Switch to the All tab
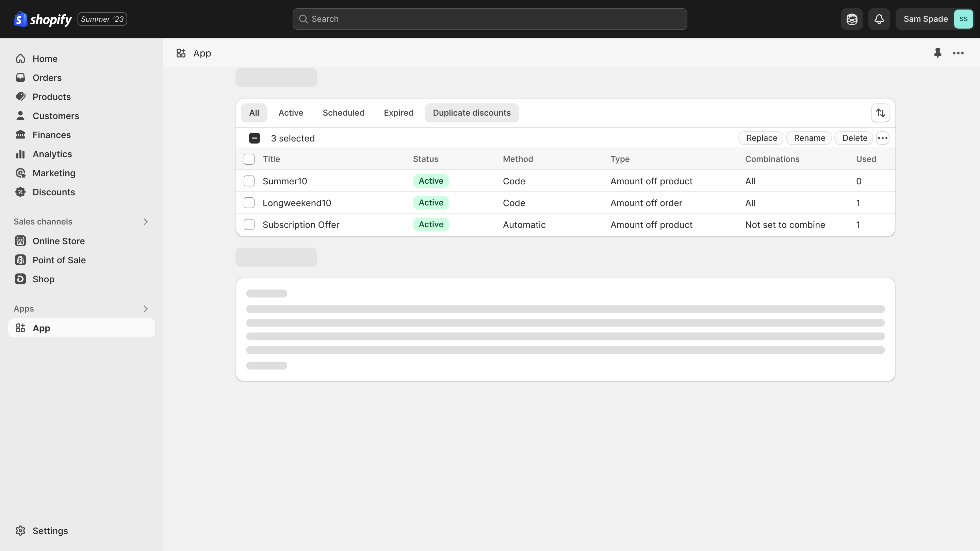 [254, 113]
